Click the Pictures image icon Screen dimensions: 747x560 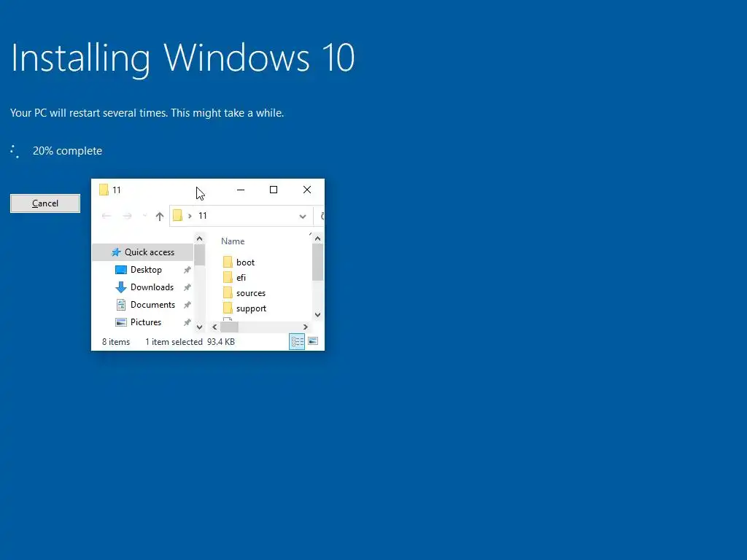[121, 322]
